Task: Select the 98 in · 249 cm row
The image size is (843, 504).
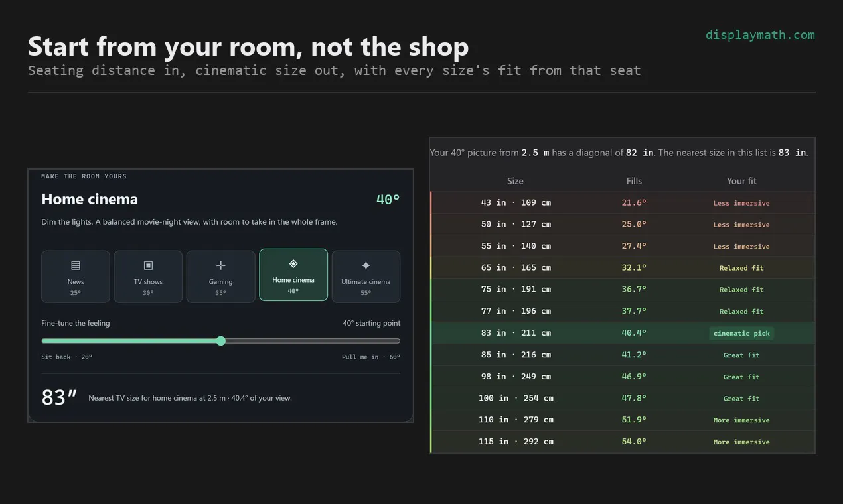Action: pyautogui.click(x=623, y=377)
